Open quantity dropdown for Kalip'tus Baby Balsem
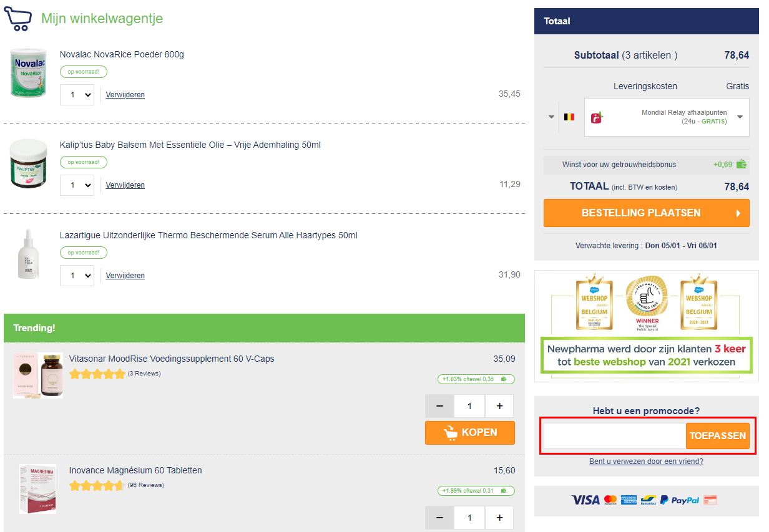The width and height of the screenshot is (769, 532). pos(77,185)
